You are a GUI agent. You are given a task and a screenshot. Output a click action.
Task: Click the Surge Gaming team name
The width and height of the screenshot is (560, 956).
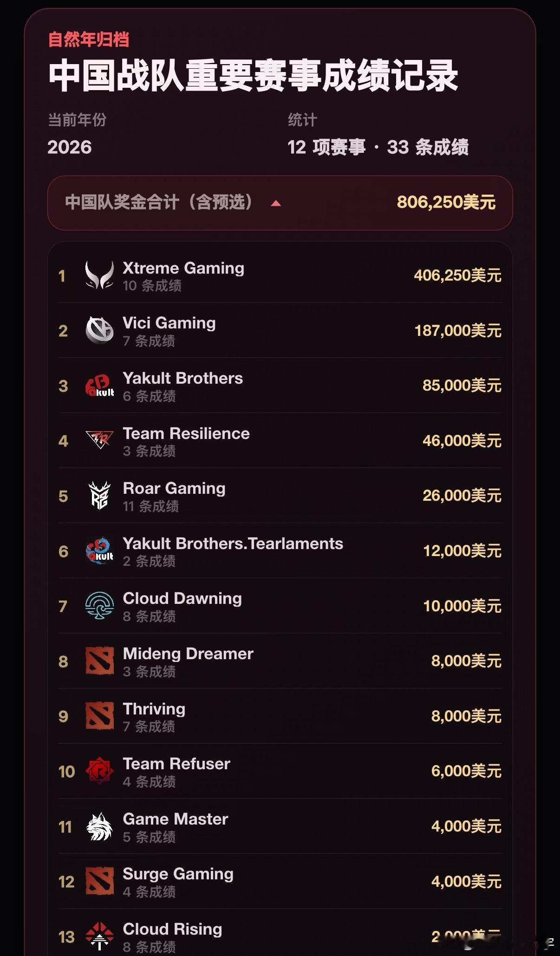pos(178,874)
